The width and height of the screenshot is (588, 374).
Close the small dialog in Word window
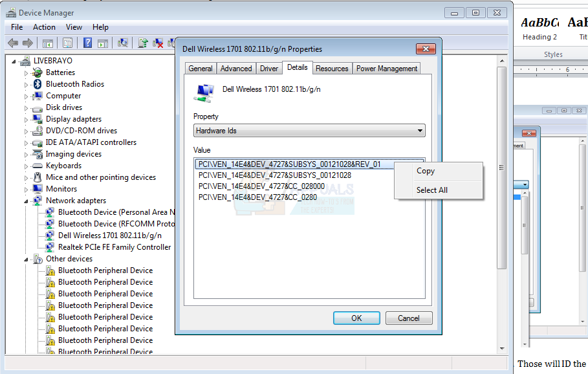(528, 133)
